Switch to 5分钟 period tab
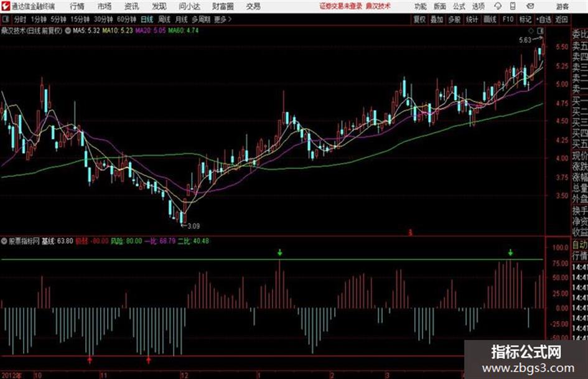 tap(58, 19)
